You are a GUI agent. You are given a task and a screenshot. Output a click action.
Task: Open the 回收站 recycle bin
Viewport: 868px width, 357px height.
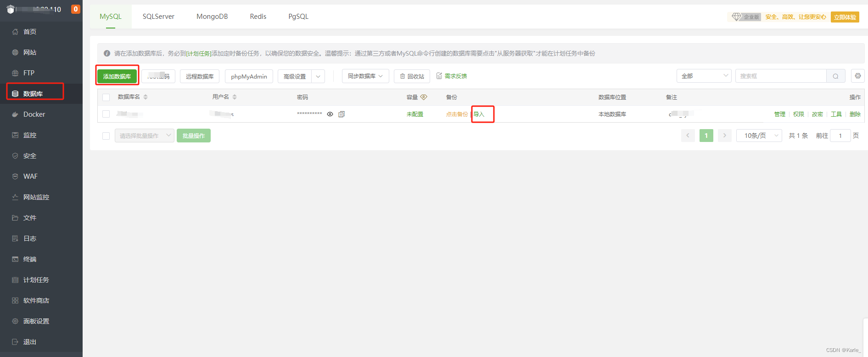412,76
